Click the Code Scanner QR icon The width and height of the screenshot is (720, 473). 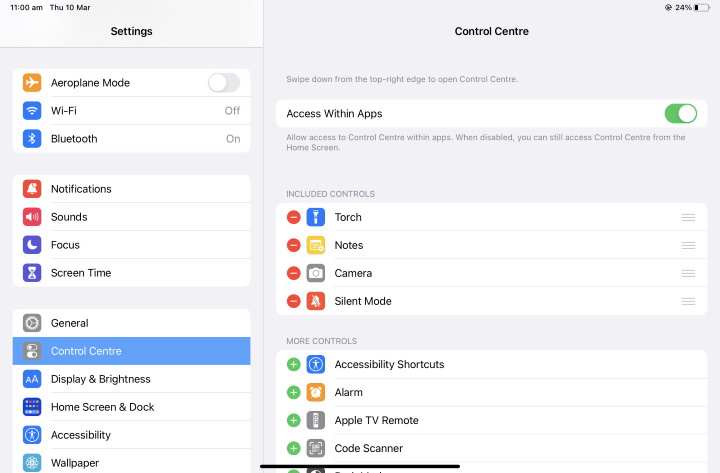[x=316, y=448]
